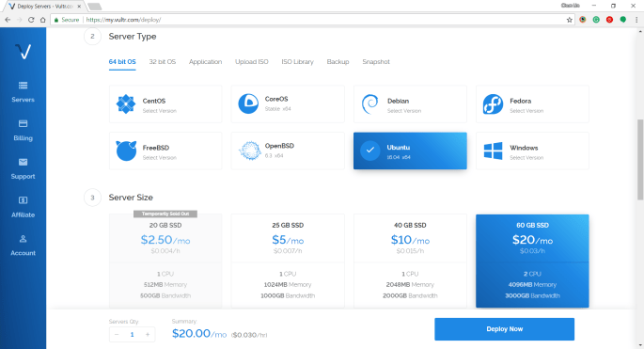Open a new browser tab

[x=94, y=7]
